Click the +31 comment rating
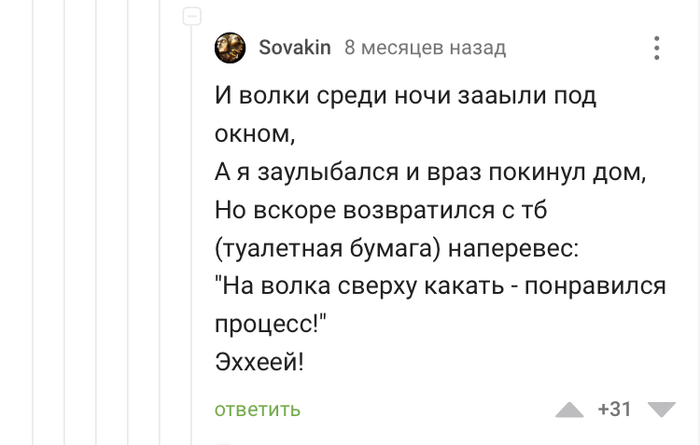700x445 pixels. click(x=614, y=409)
